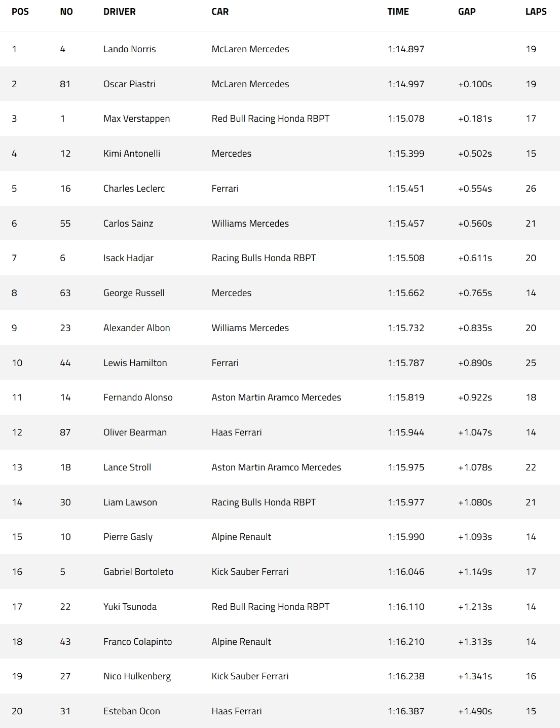
Task: Open Lando Norris driver link
Action: tap(129, 49)
